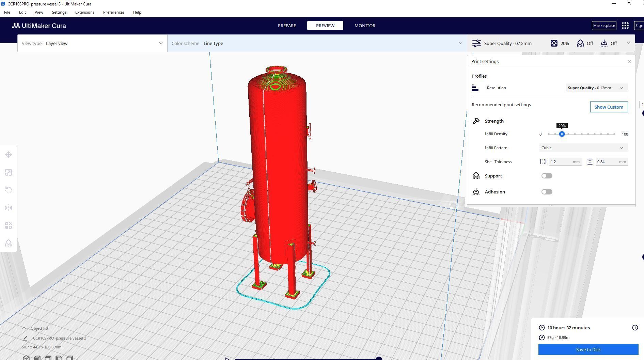644x360 pixels.
Task: Click the print time info icon
Action: [x=635, y=328]
